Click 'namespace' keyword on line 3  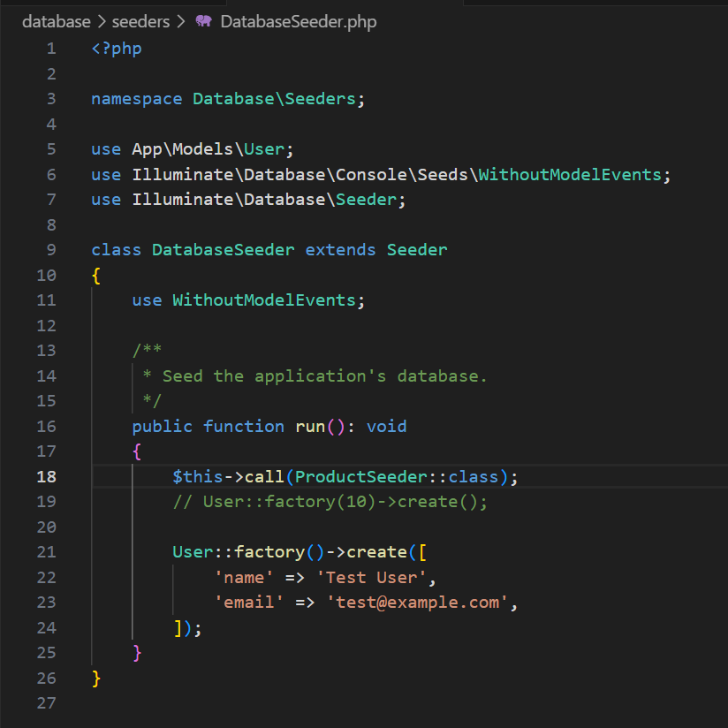[x=136, y=99]
